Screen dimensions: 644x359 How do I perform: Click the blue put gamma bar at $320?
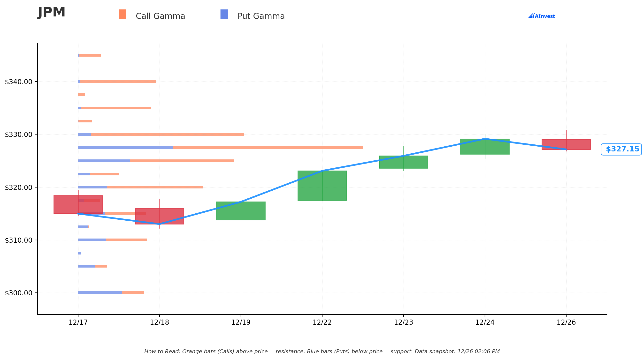click(x=92, y=187)
